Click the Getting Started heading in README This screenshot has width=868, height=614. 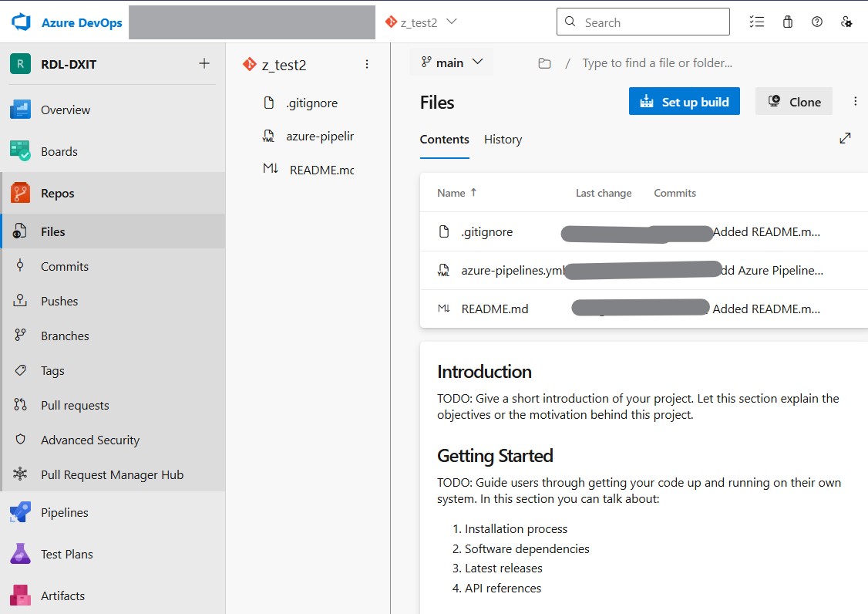click(495, 456)
